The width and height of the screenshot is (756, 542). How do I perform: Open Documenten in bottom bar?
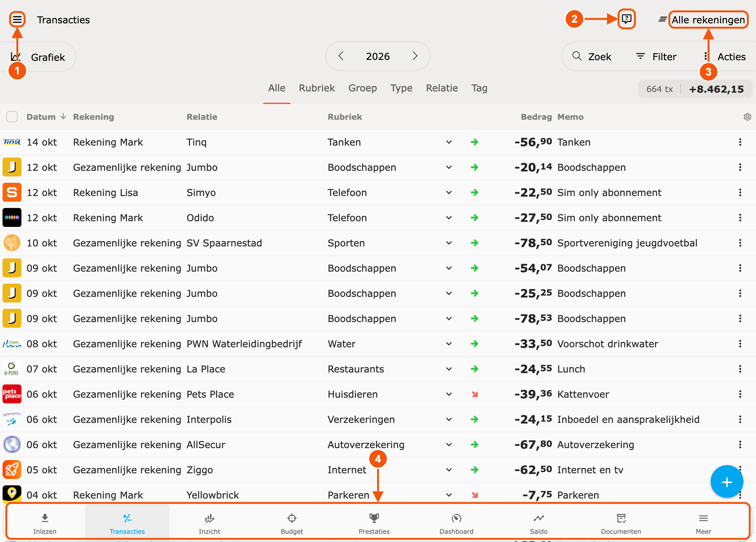pyautogui.click(x=621, y=523)
